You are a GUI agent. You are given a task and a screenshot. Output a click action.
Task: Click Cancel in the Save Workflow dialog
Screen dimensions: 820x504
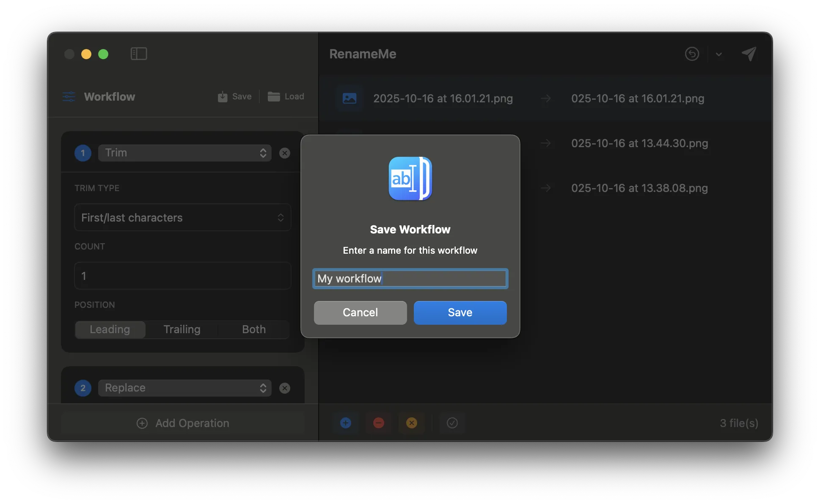click(360, 312)
